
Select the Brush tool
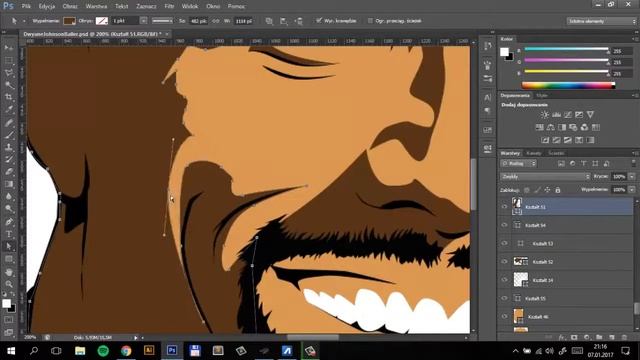[9, 134]
